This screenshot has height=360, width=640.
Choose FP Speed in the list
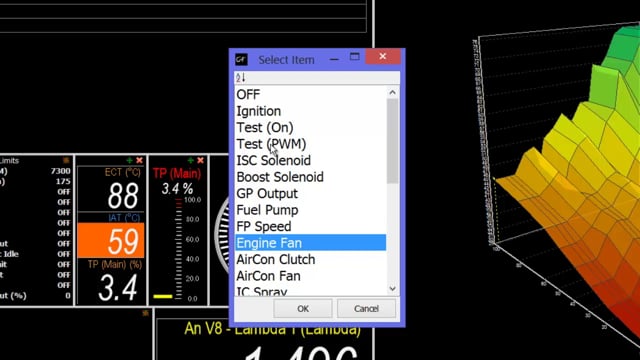[311, 226]
